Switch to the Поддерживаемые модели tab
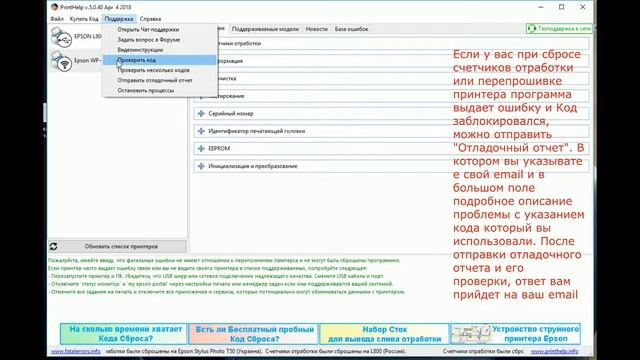This screenshot has width=640, height=360. 265,29
